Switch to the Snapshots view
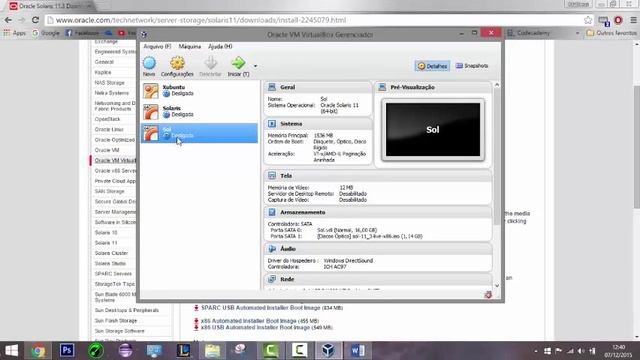640x360 pixels. coord(472,66)
